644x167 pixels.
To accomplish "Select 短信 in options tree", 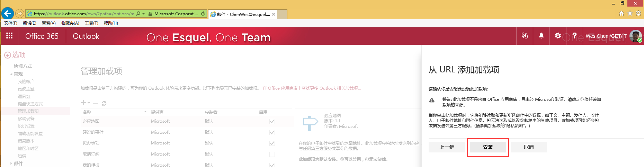I will pyautogui.click(x=22, y=156).
